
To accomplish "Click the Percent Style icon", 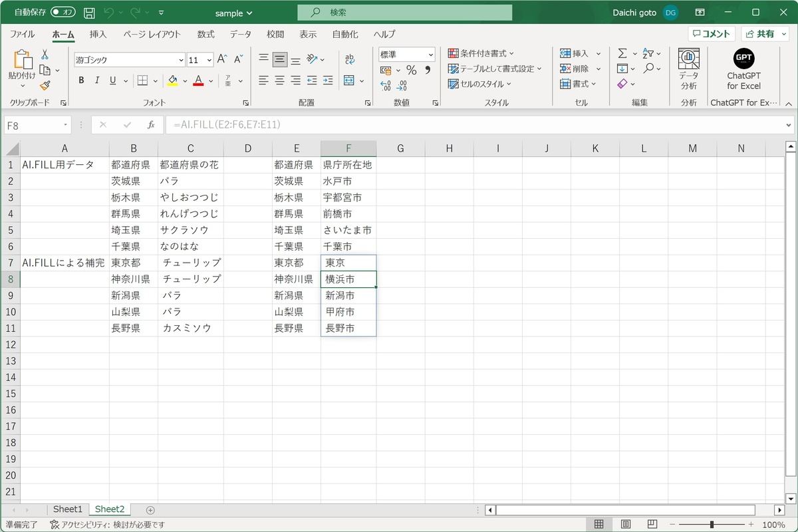I will click(x=411, y=70).
